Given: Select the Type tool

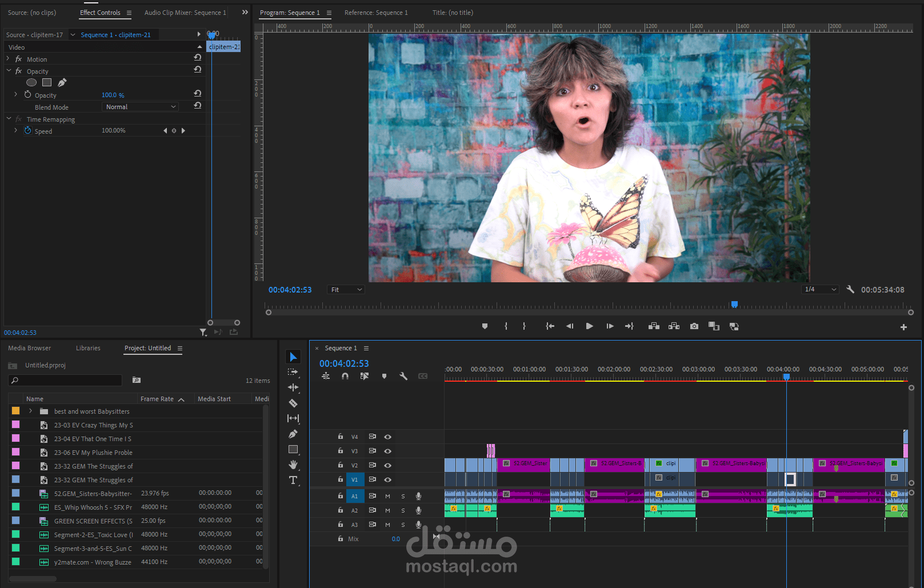Looking at the screenshot, I should [x=293, y=480].
